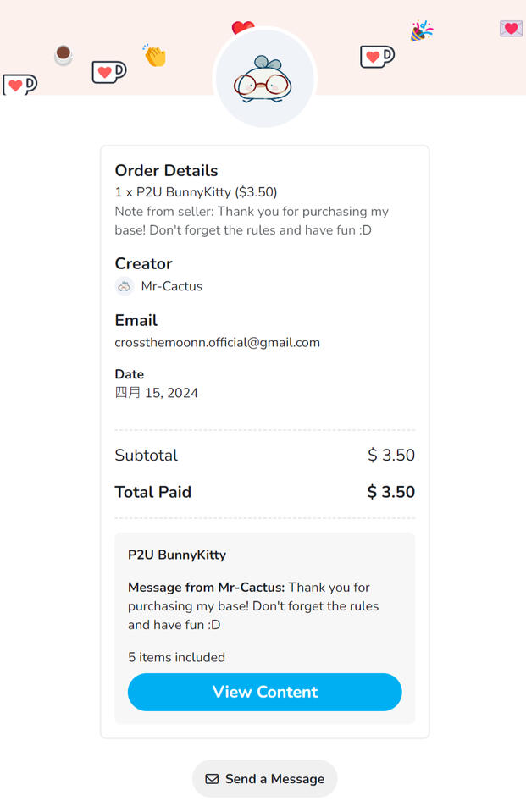Click heart mug icon near party popper

click(x=377, y=57)
